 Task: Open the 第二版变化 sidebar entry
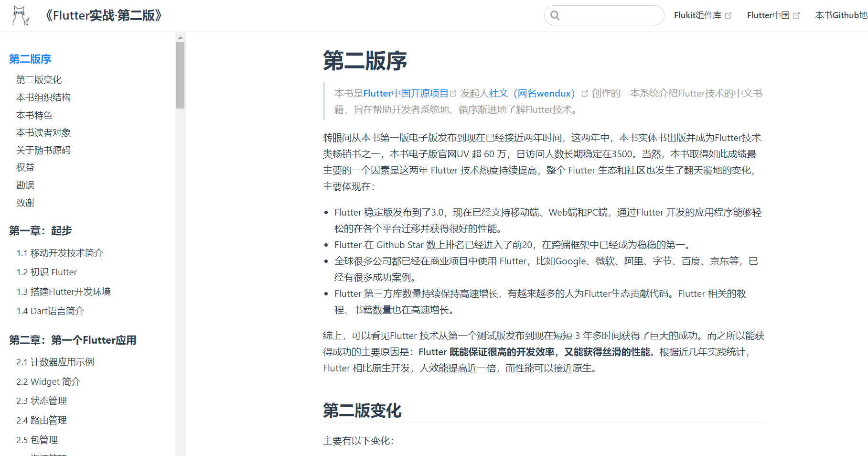pos(39,79)
